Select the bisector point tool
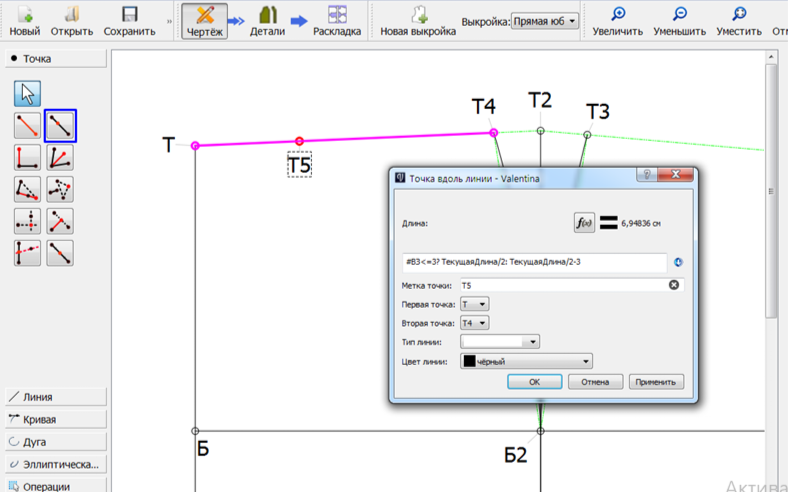Screen dimensions: 788x492 (60, 157)
